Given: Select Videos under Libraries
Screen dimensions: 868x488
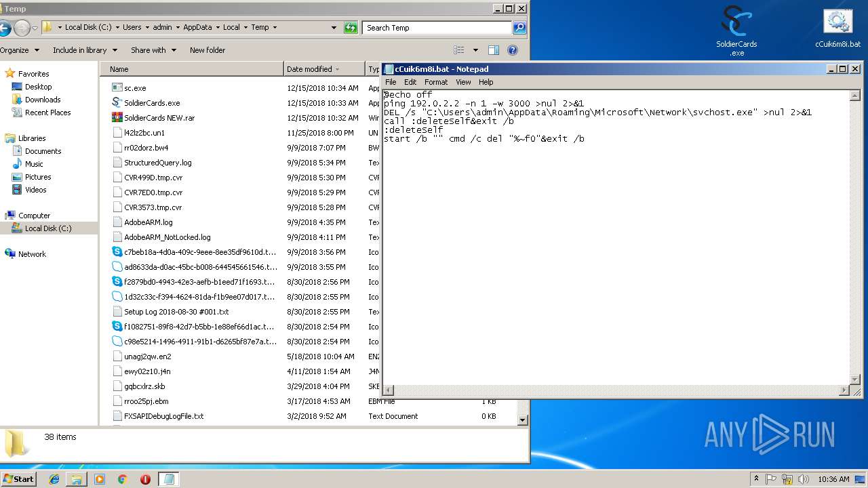Looking at the screenshot, I should point(36,190).
